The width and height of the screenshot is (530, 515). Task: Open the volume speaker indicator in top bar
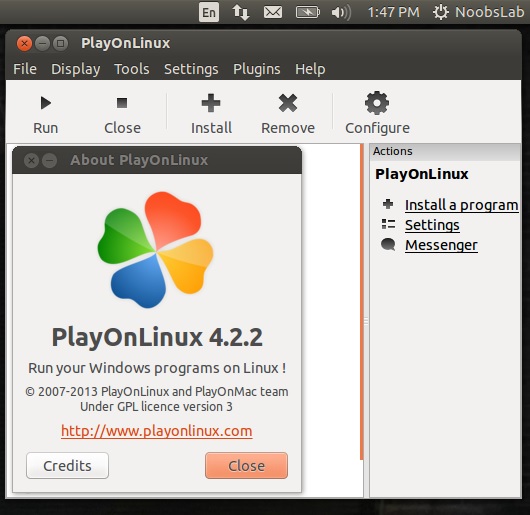pos(341,13)
